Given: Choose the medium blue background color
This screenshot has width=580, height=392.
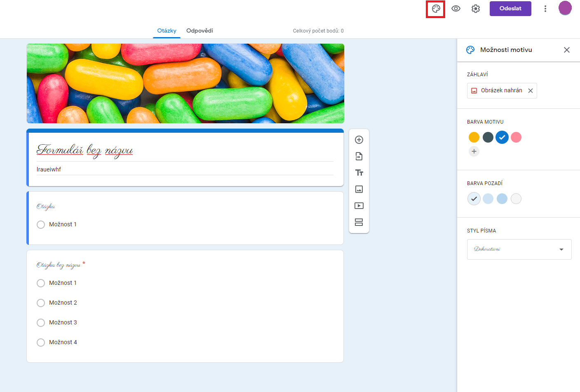Looking at the screenshot, I should coord(502,199).
